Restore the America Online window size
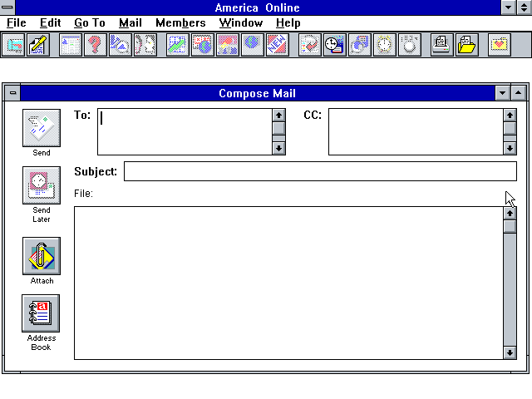This screenshot has width=532, height=399. [525, 7]
